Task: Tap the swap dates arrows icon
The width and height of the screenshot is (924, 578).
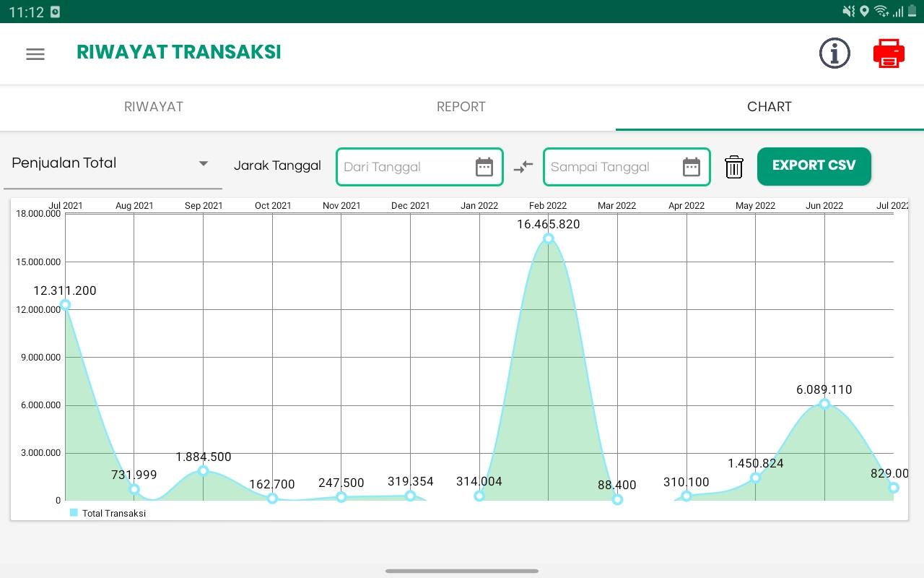Action: (x=523, y=167)
